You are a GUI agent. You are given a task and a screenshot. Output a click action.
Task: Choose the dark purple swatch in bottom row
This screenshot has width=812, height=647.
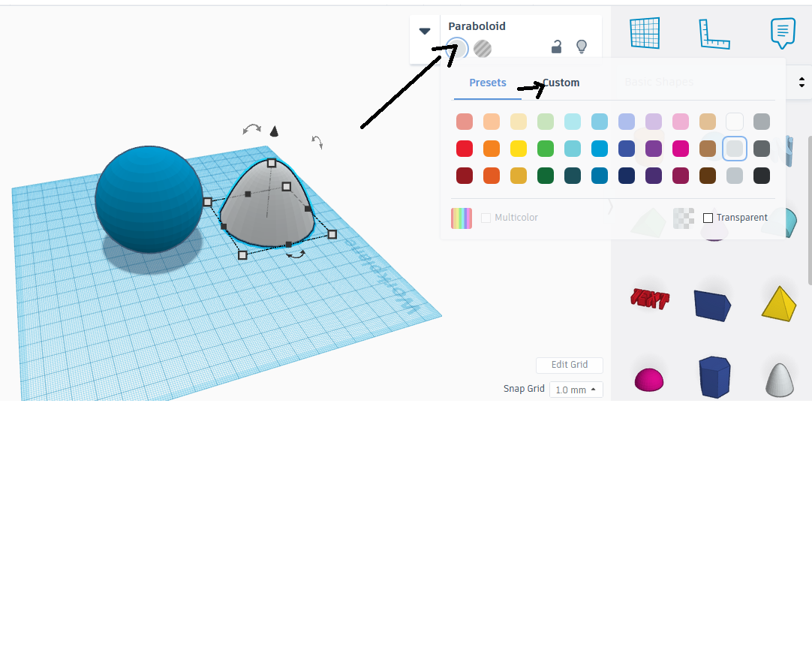point(654,176)
